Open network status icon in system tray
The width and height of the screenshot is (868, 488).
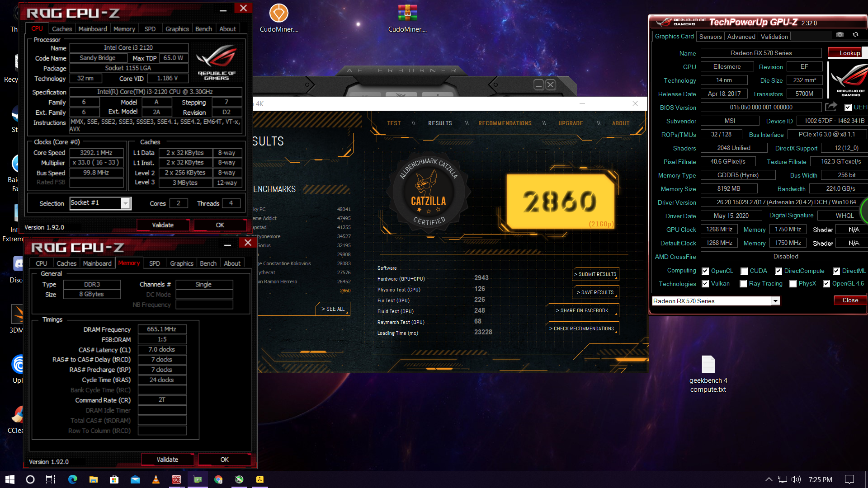pyautogui.click(x=783, y=479)
